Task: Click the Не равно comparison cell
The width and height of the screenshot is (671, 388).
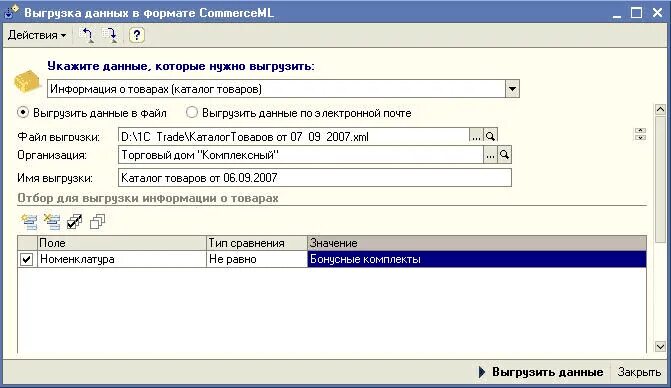Action: coord(257,259)
